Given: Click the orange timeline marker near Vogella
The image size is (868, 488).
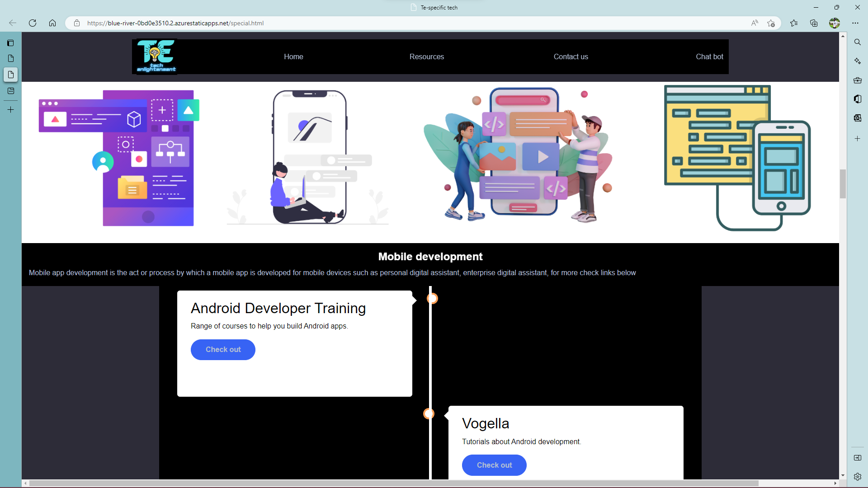Looking at the screenshot, I should click(x=429, y=413).
